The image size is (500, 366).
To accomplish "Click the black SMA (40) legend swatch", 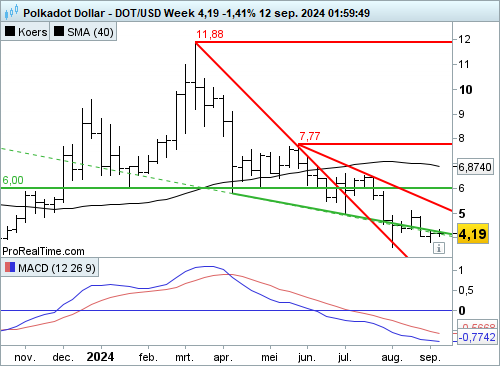I will 59,32.
